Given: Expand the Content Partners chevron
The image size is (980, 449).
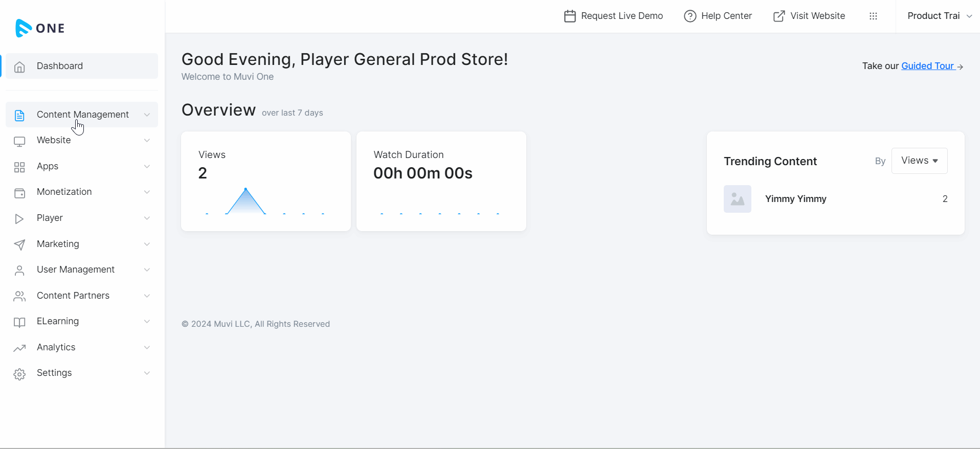Looking at the screenshot, I should [x=147, y=296].
